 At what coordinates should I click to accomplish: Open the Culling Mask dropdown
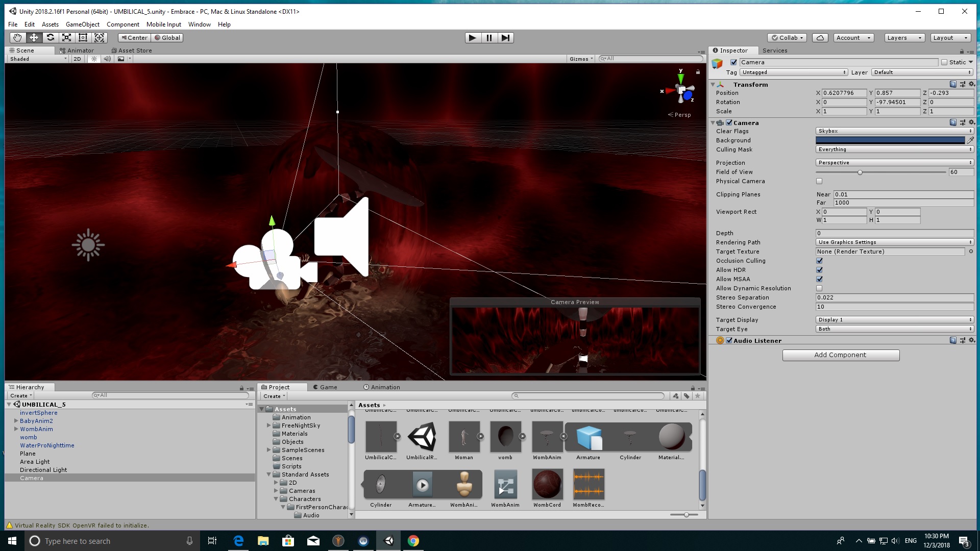click(894, 149)
